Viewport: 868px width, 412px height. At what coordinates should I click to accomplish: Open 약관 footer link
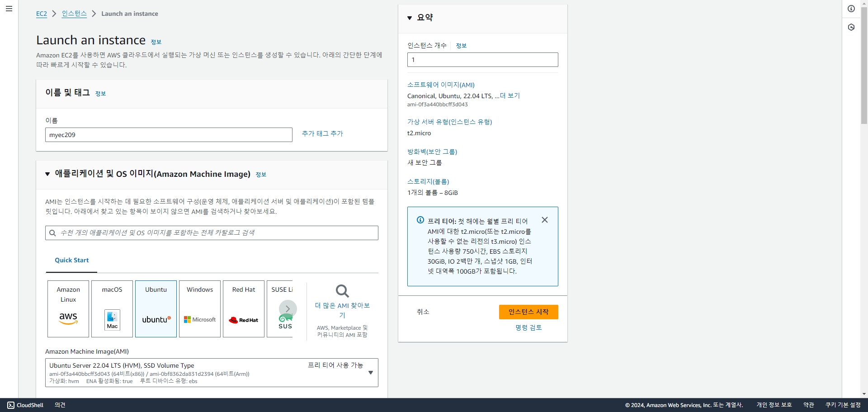(809, 405)
